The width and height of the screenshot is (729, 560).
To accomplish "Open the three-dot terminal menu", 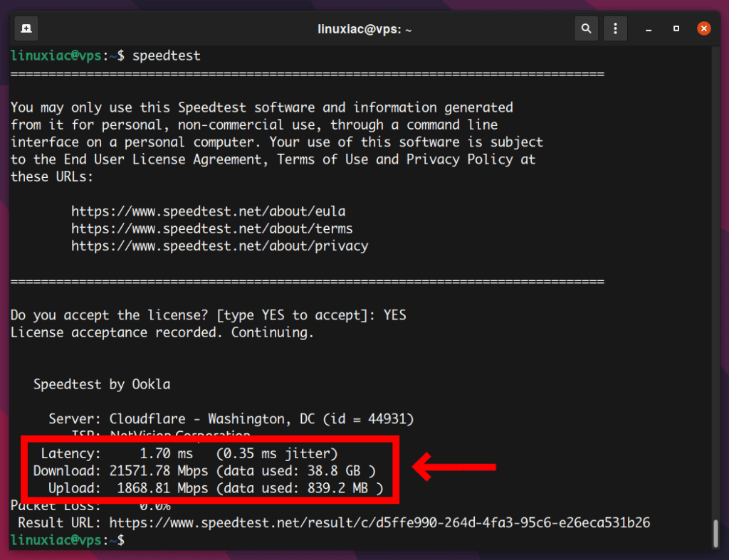I will click(x=615, y=28).
